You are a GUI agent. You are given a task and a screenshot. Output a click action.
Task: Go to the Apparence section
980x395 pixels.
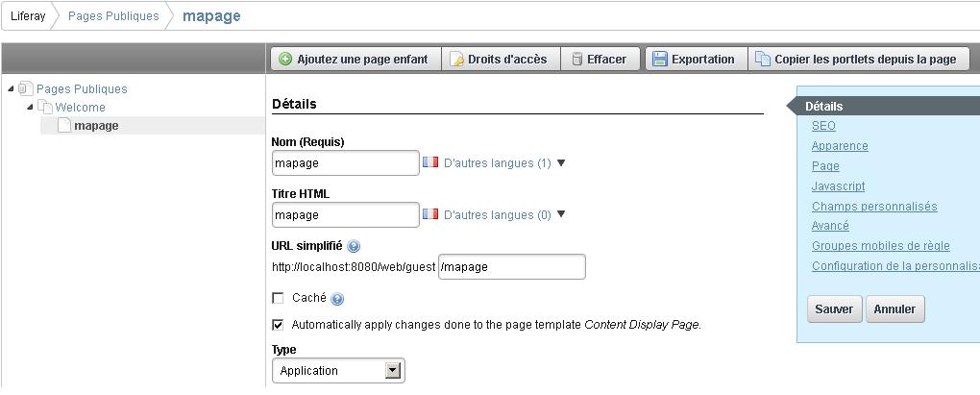pyautogui.click(x=839, y=146)
